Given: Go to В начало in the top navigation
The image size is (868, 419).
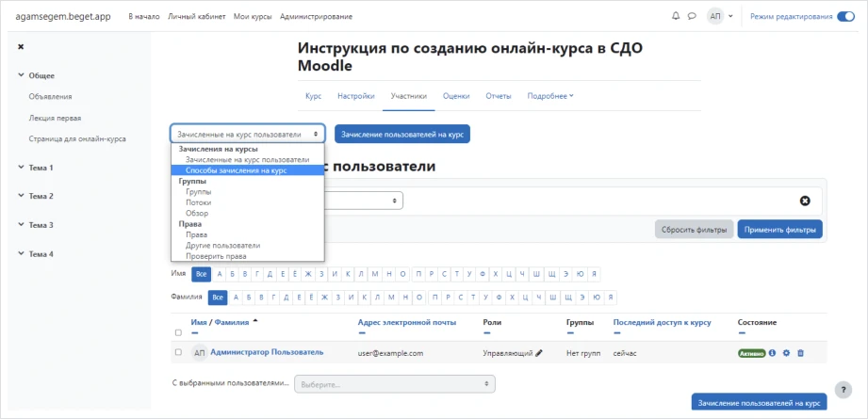Looking at the screenshot, I should tap(144, 17).
